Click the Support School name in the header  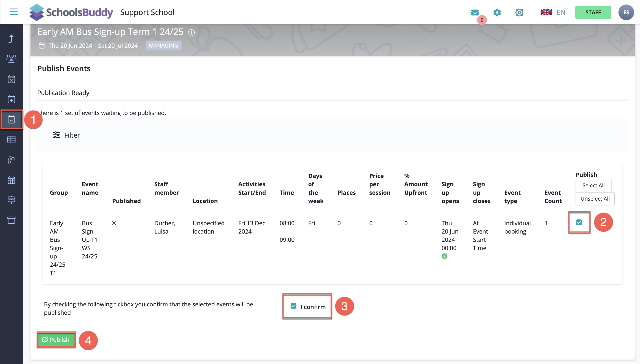tap(147, 12)
